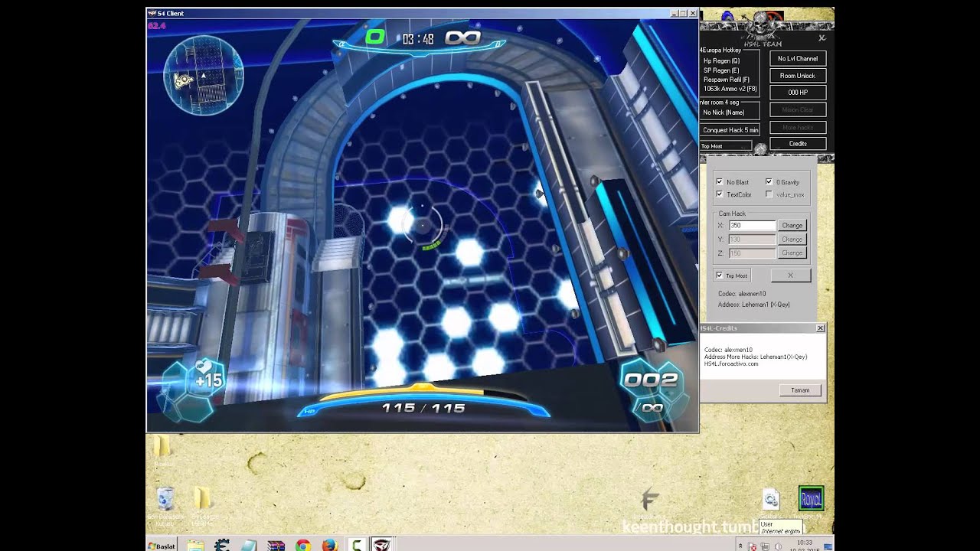Click the volume icon in system tray
Viewport: 980px width, 551px height.
tap(778, 546)
